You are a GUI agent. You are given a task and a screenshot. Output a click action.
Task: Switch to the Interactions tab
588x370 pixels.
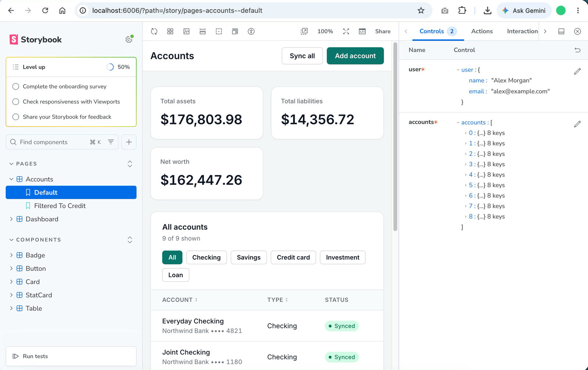click(522, 32)
